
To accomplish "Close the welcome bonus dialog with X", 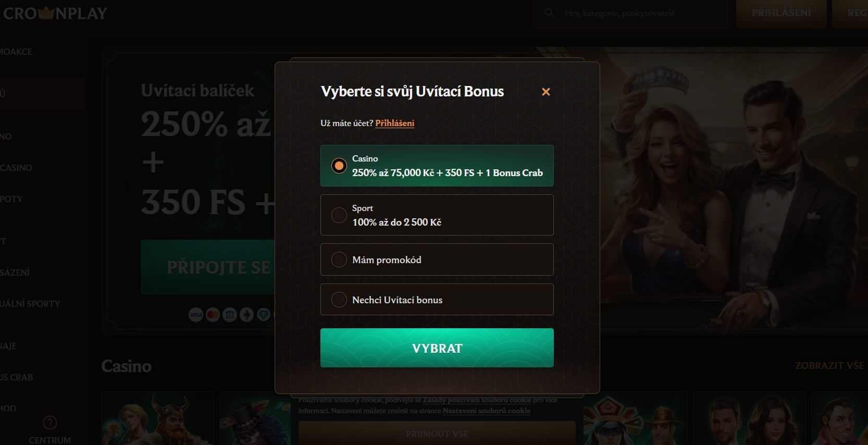I will tap(545, 92).
